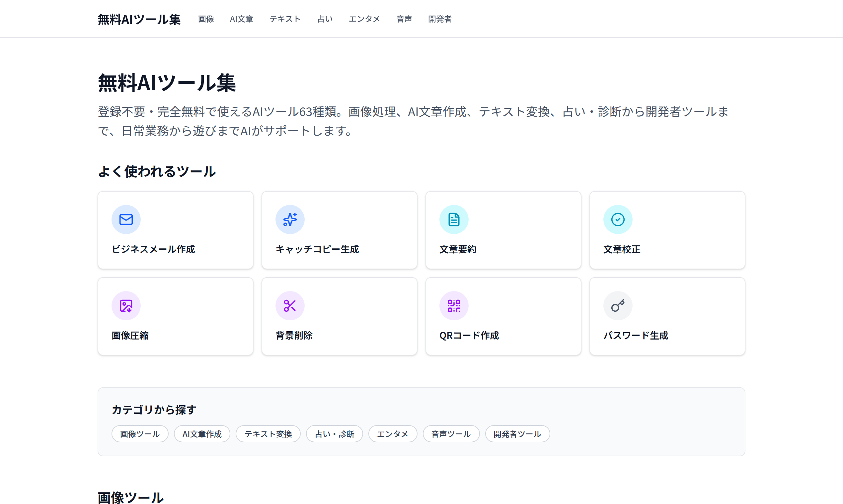Click the 画像ツール category chip
This screenshot has width=843, height=504.
point(139,434)
